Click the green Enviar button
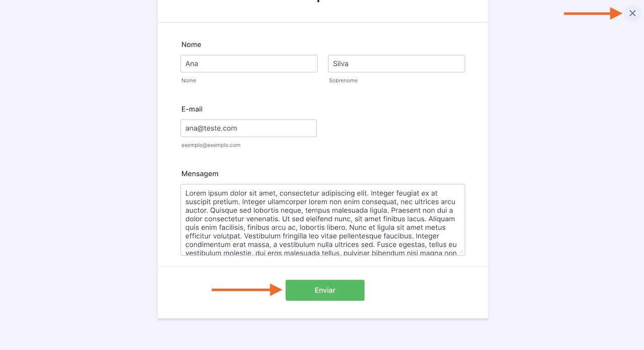 click(x=325, y=290)
